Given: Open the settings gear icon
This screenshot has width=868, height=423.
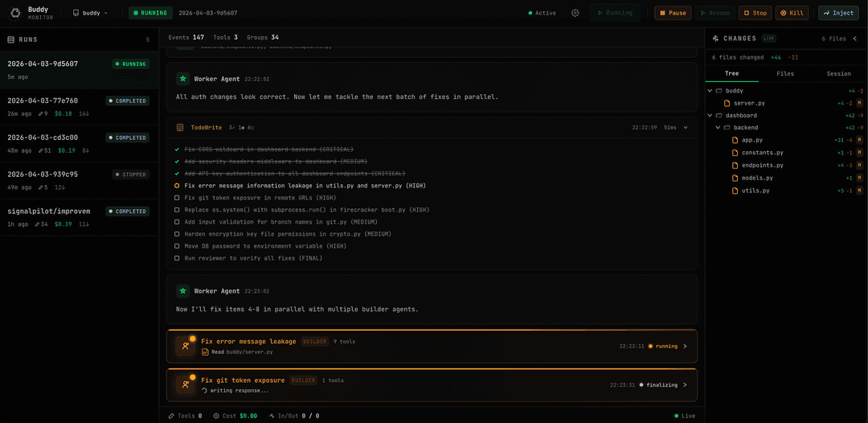Looking at the screenshot, I should pyautogui.click(x=575, y=13).
